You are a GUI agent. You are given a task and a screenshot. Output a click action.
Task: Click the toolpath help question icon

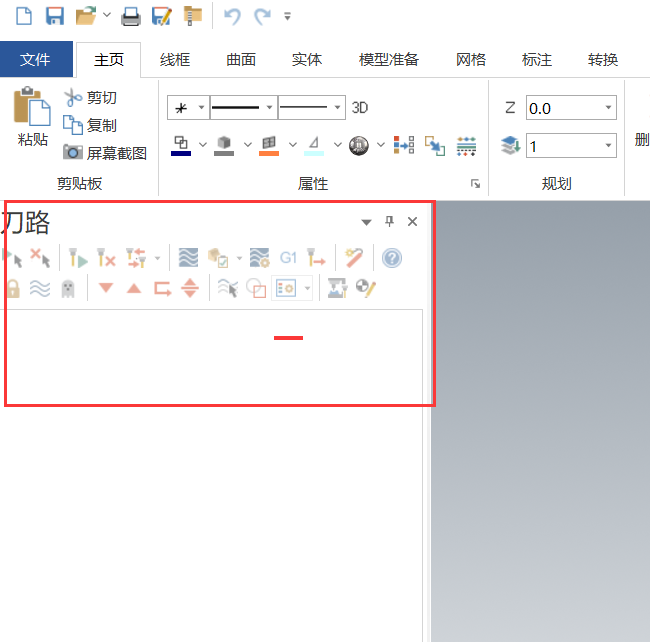click(x=392, y=258)
